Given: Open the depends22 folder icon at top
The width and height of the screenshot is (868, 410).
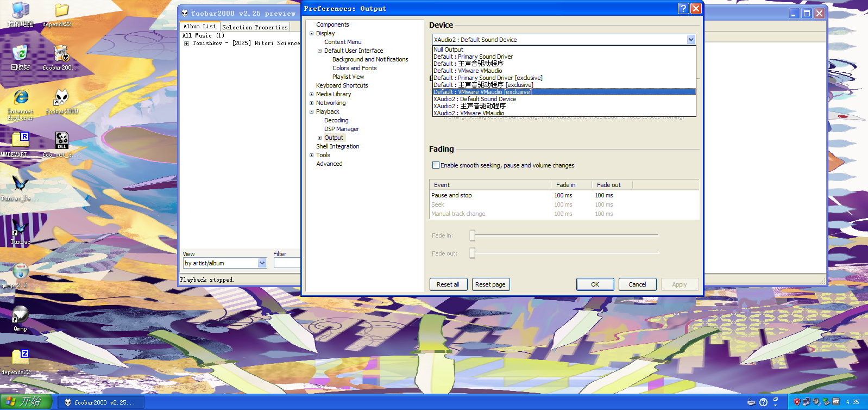Looking at the screenshot, I should point(61,14).
